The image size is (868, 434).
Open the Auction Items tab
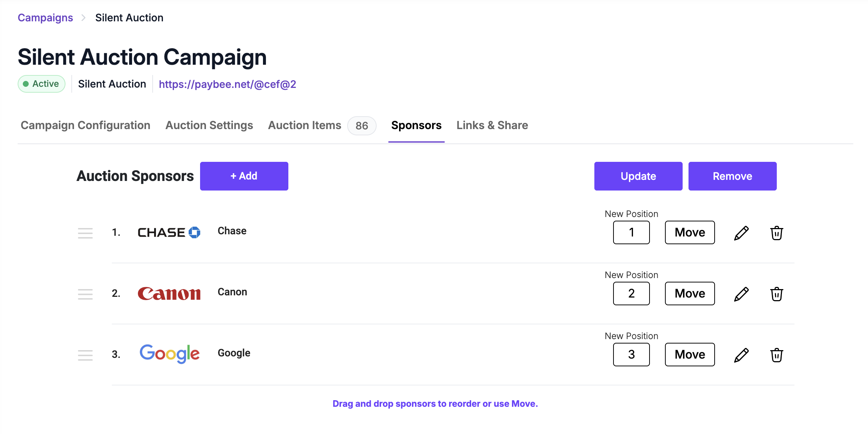pos(305,125)
